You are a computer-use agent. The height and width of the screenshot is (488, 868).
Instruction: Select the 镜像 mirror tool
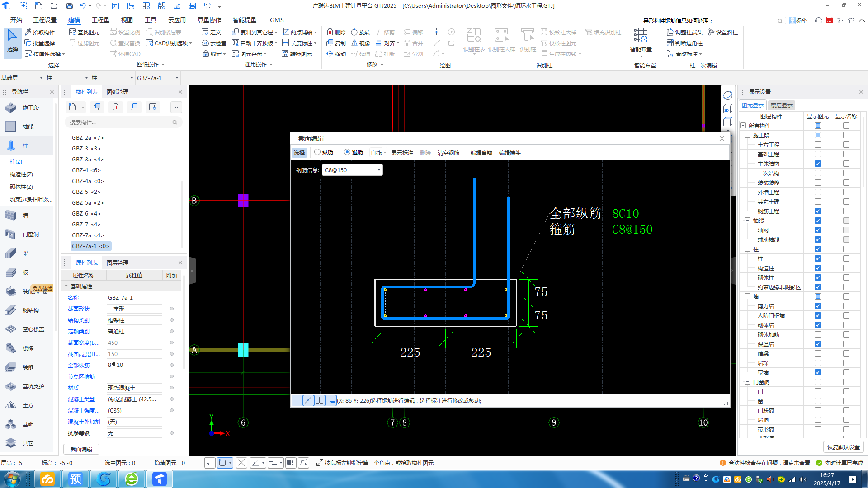361,43
